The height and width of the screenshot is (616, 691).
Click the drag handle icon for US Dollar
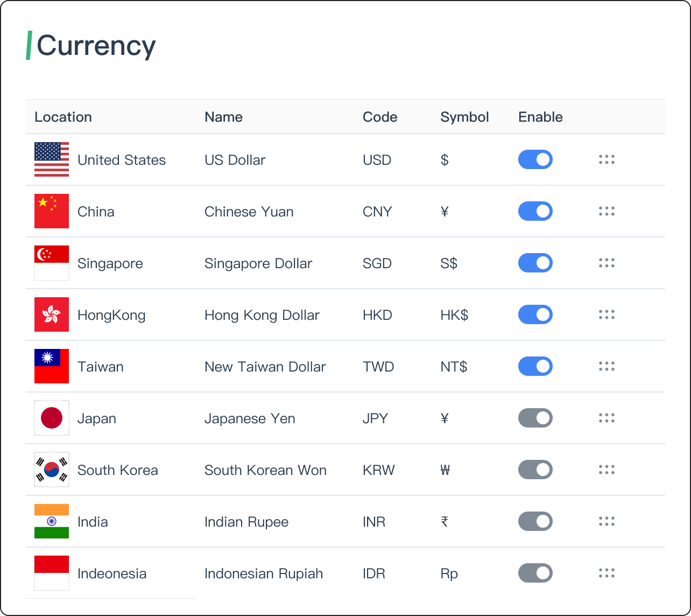coord(607,159)
